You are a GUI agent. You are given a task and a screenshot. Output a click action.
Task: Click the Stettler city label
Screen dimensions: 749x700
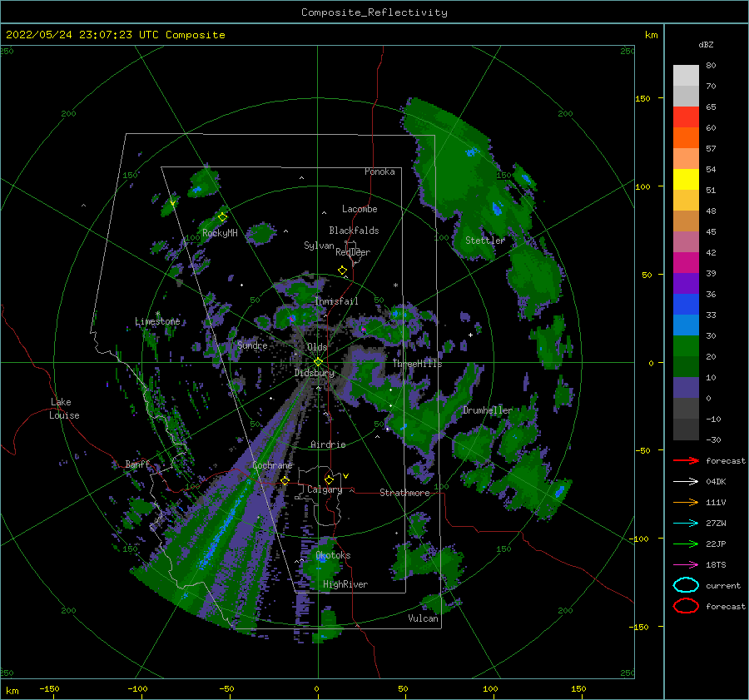(x=485, y=241)
